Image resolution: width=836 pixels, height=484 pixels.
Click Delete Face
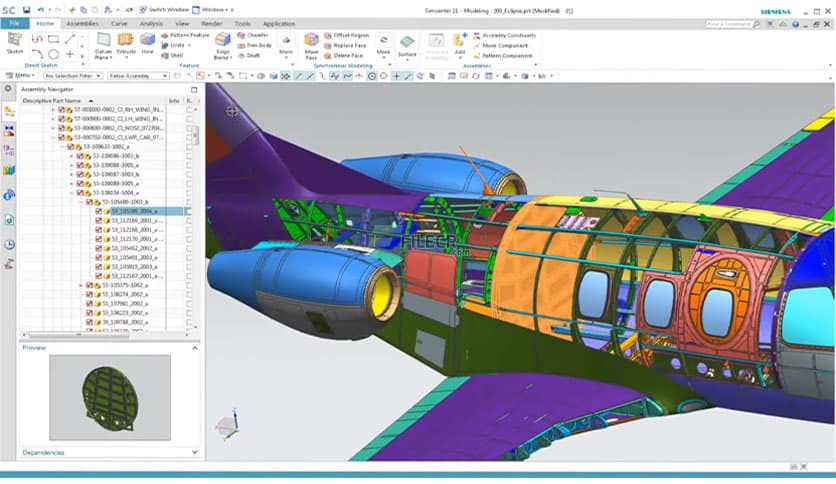click(343, 55)
